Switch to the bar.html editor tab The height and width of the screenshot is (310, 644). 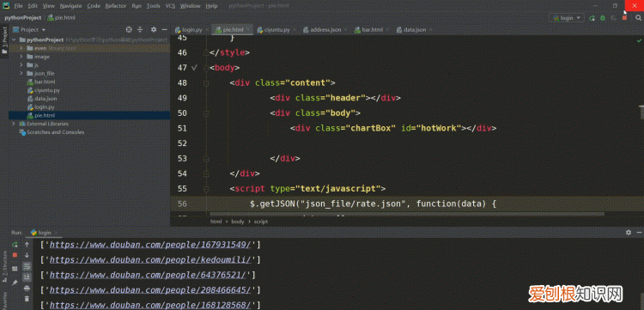372,30
